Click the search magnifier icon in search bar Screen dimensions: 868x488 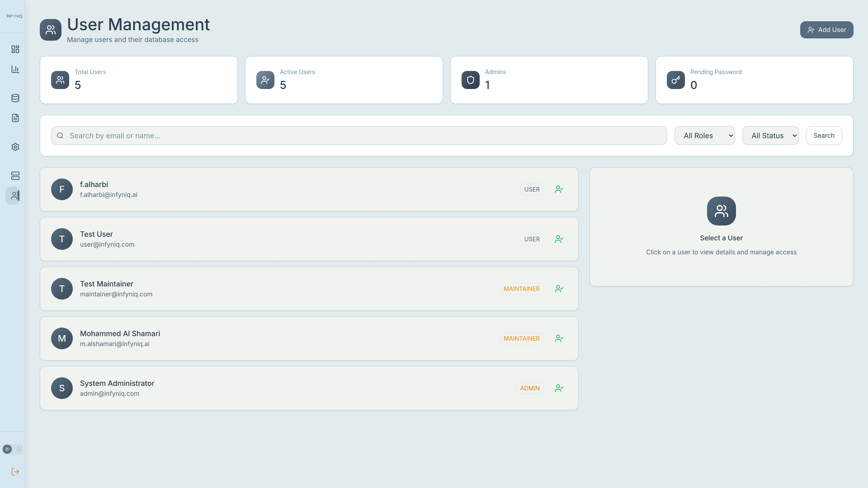(x=60, y=135)
